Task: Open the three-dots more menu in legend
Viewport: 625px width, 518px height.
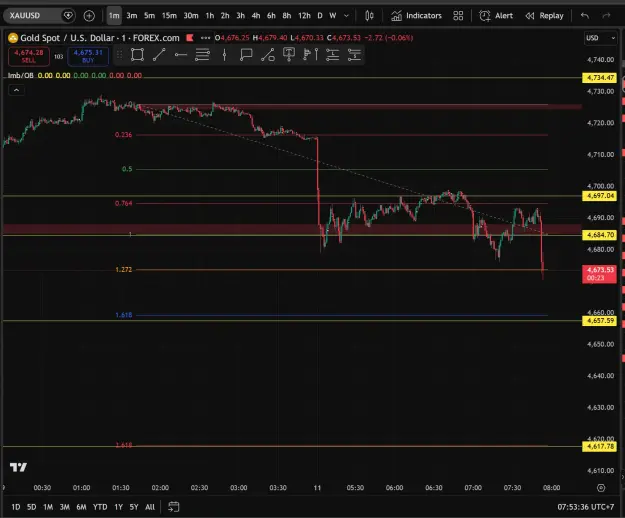Action: click(x=205, y=38)
